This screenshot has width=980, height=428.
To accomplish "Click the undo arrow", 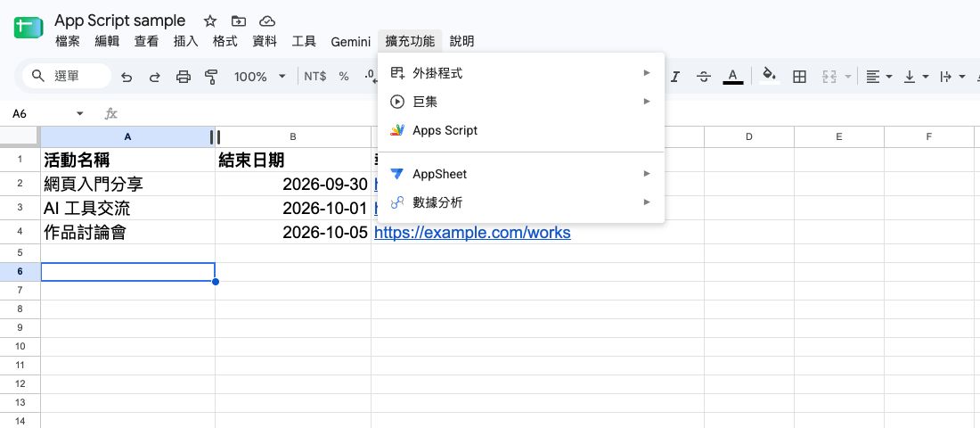I will 127,77.
